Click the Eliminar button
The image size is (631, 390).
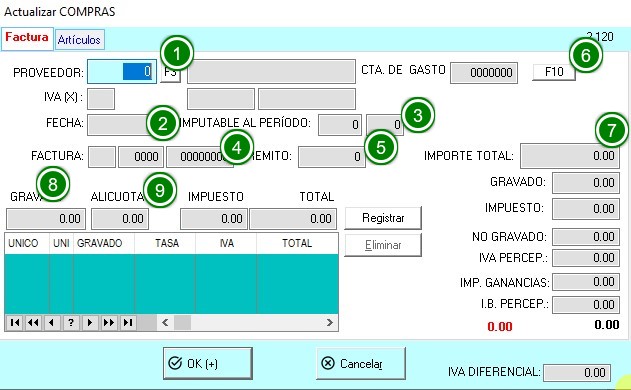(x=383, y=245)
